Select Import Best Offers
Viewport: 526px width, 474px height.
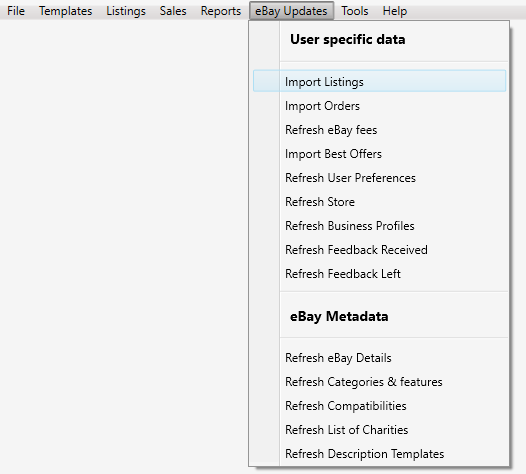point(379,154)
